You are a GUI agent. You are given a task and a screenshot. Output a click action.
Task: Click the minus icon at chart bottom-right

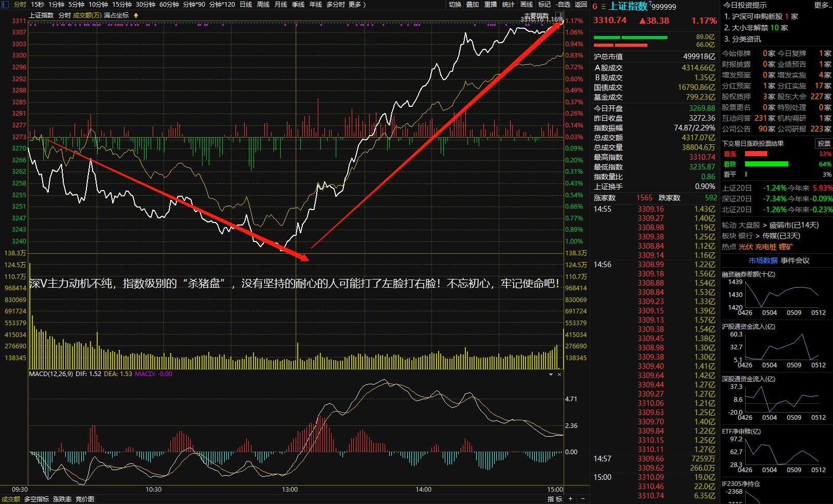[583, 499]
